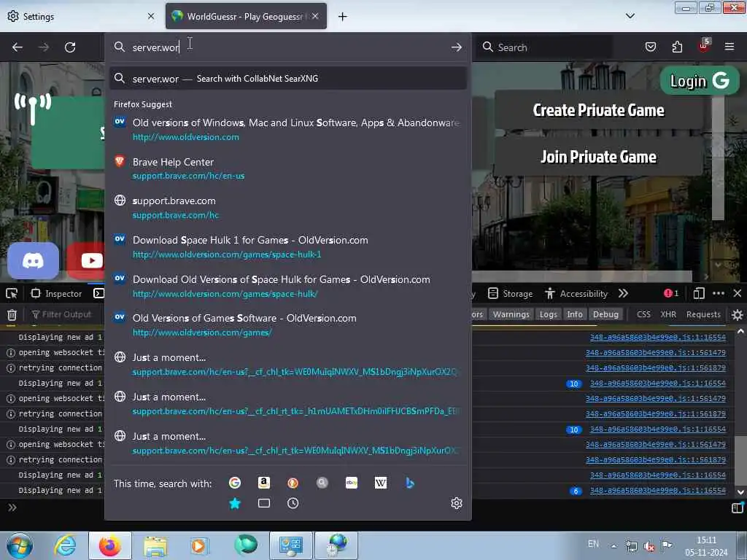747x560 pixels.
Task: List all tabs dropdown arrow
Action: [x=630, y=16]
